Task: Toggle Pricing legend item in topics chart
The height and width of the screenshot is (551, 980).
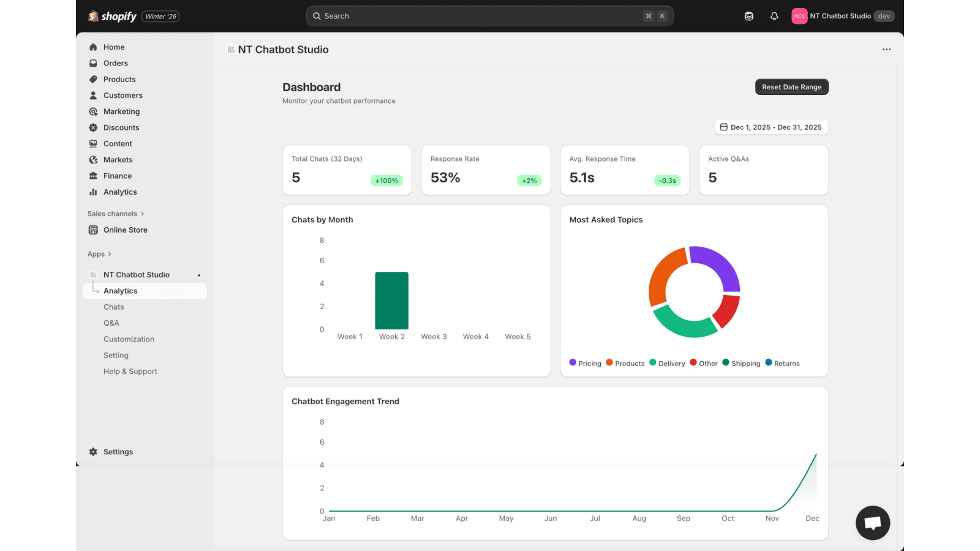Action: click(x=585, y=363)
